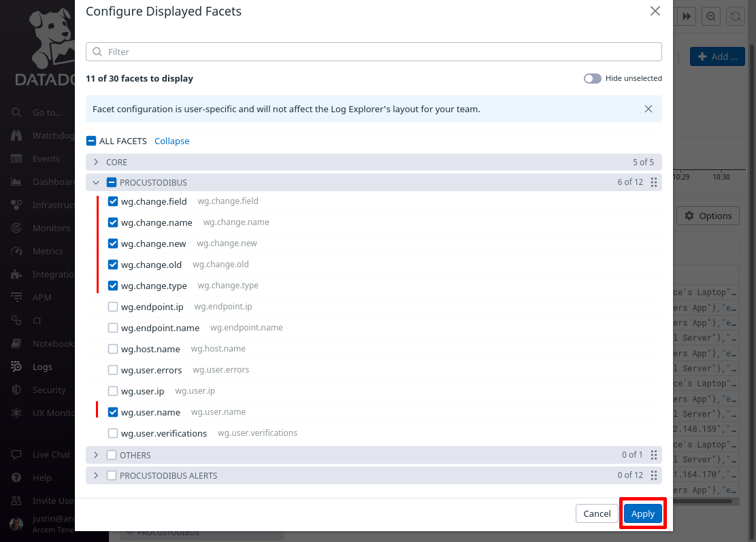Image resolution: width=756 pixels, height=542 pixels.
Task: Open Invite Users icon in sidebar
Action: click(16, 501)
